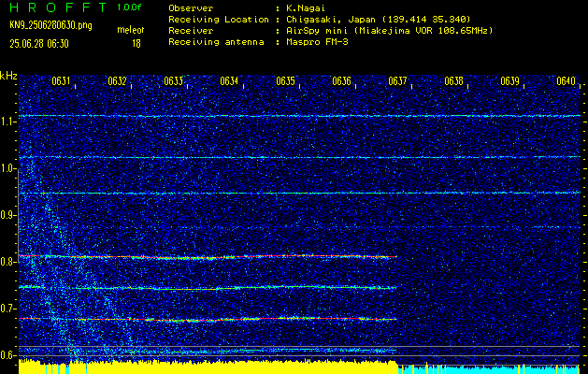Screen dimensions: 588x374
Task: Click the 0.7 kHz axis label
Action: [7, 309]
